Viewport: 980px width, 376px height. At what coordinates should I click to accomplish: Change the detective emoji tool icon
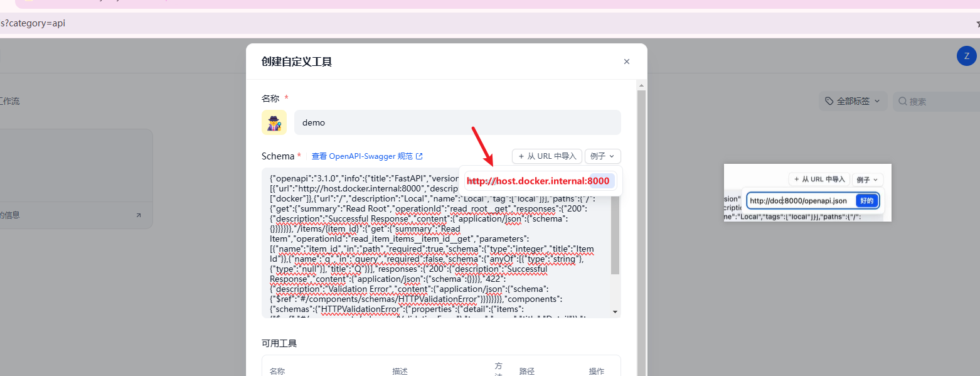[x=274, y=122]
